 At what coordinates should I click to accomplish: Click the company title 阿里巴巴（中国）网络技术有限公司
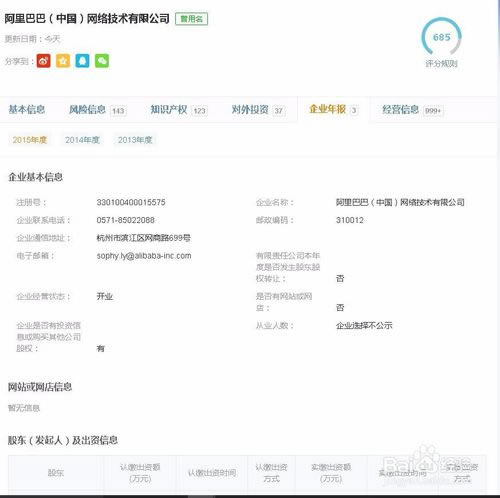coord(87,19)
